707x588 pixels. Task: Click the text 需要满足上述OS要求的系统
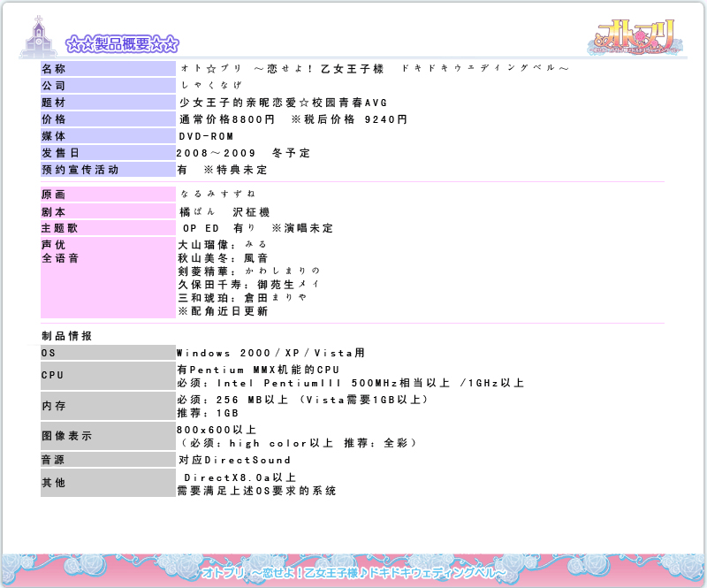coord(256,491)
